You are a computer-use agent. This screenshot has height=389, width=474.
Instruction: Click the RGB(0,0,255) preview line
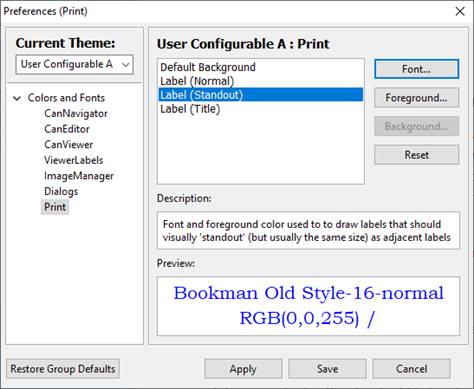click(307, 318)
